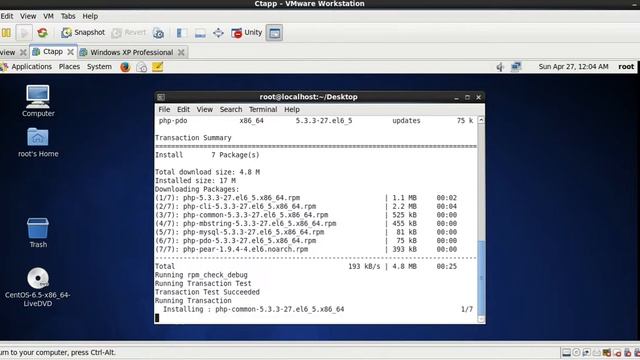Screen dimensions: 640x360
Task: Click the terminal vertical scrollbar thumb
Action: click(x=481, y=278)
